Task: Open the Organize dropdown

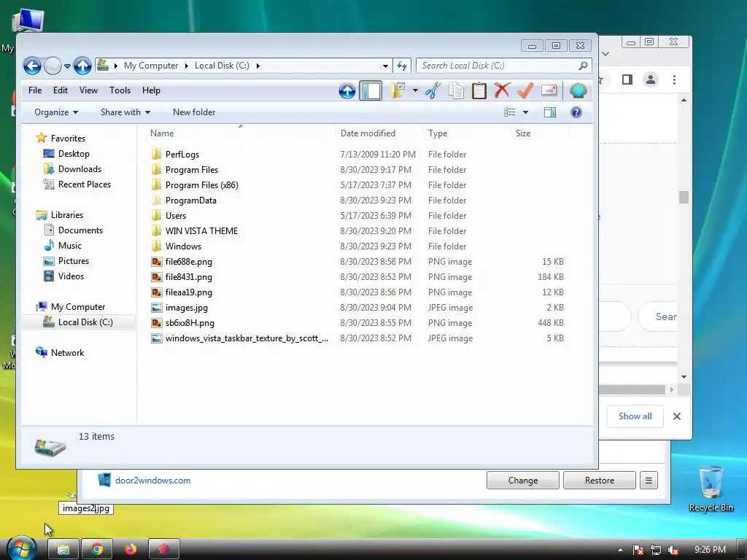Action: (x=56, y=112)
